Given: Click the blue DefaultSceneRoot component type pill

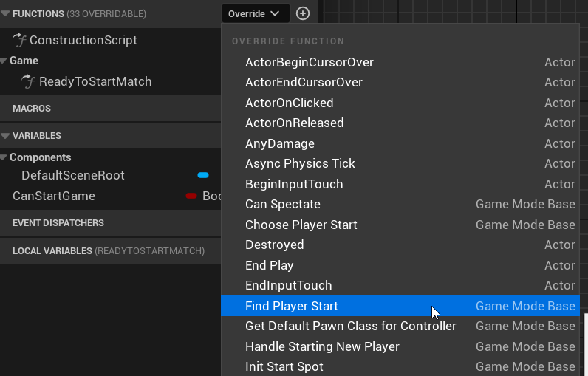Looking at the screenshot, I should click(x=203, y=175).
